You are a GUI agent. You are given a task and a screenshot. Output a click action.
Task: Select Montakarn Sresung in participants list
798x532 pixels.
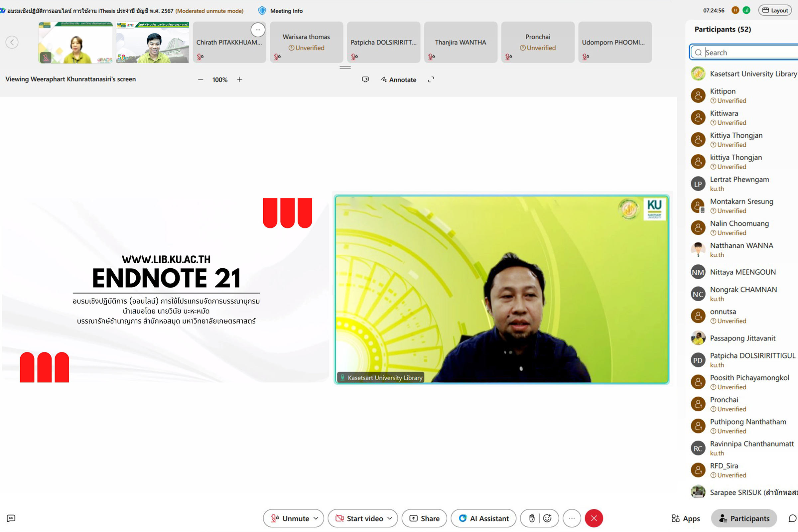744,206
